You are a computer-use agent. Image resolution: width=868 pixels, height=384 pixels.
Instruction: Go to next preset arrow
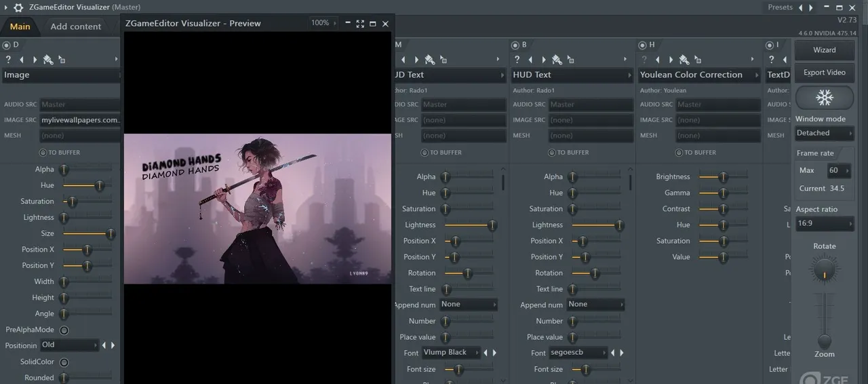pos(811,7)
